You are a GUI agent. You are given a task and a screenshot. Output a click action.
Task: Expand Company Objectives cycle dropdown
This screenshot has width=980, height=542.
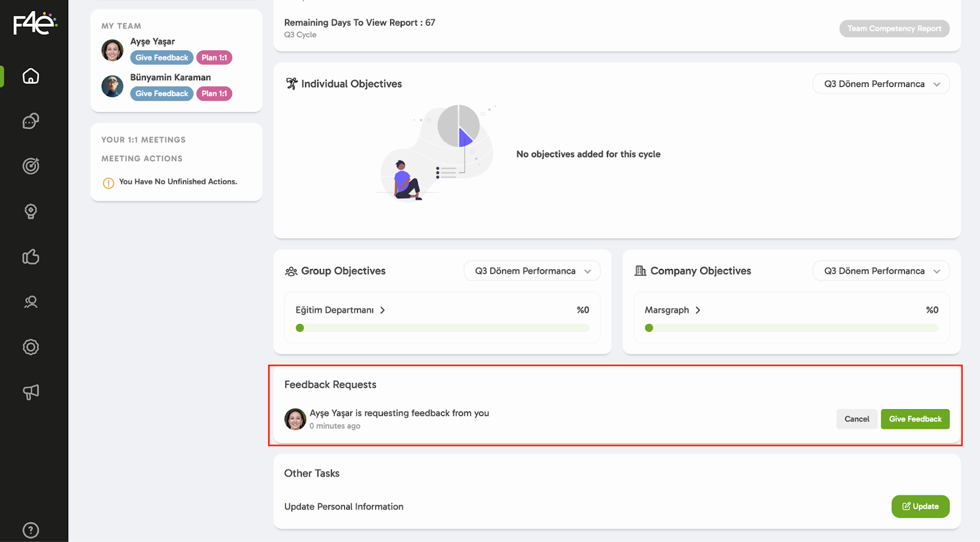click(x=881, y=271)
